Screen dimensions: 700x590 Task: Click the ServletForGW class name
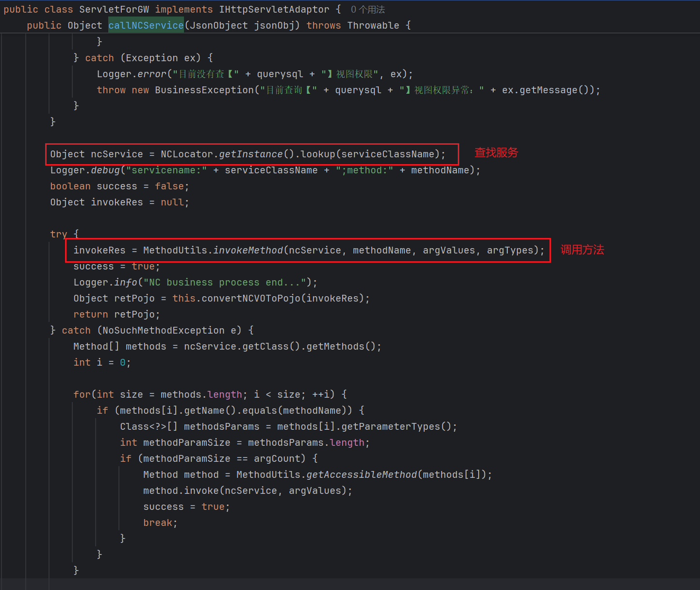point(114,10)
